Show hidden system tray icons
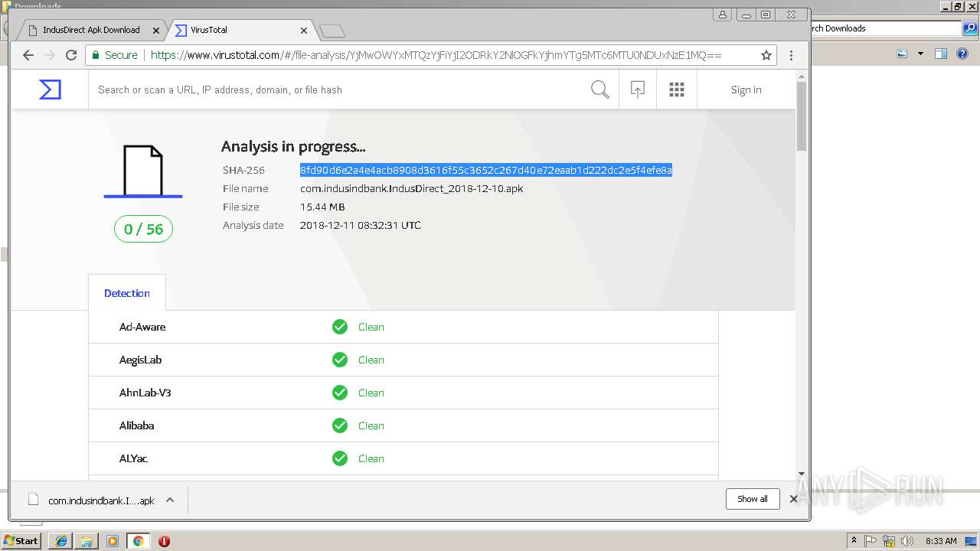The image size is (980, 551). [854, 541]
